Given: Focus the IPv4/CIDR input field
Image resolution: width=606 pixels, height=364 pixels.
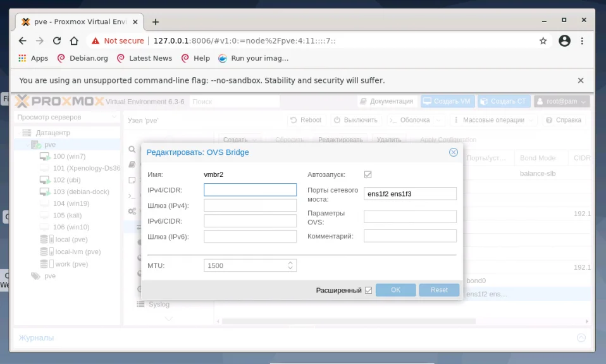Looking at the screenshot, I should click(x=250, y=190).
